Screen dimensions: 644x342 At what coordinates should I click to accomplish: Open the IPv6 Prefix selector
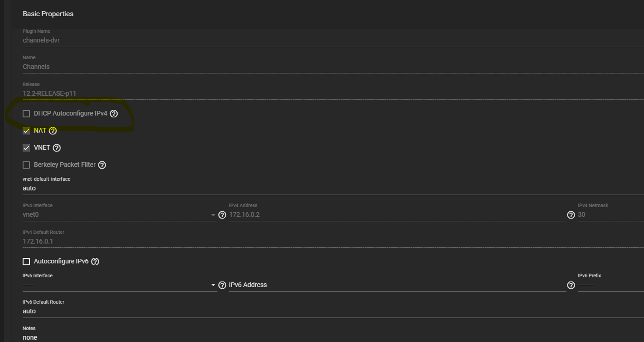click(x=609, y=285)
